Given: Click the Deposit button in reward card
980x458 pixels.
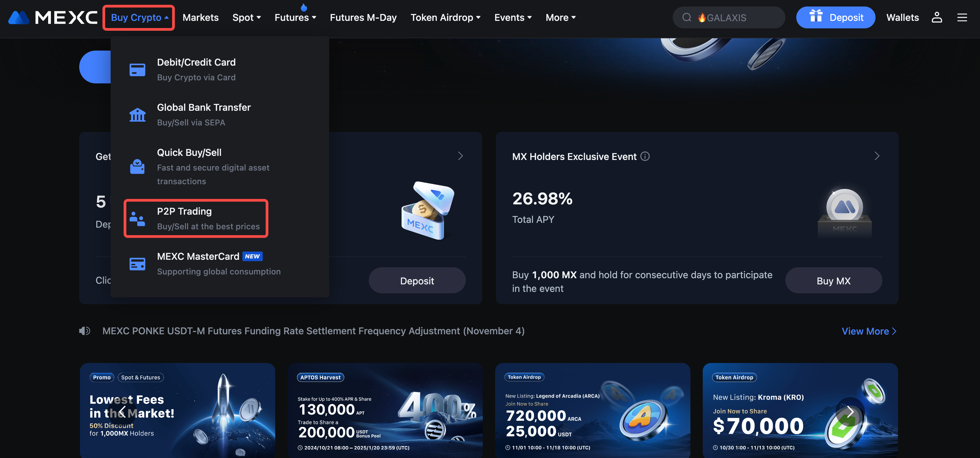Looking at the screenshot, I should (417, 281).
